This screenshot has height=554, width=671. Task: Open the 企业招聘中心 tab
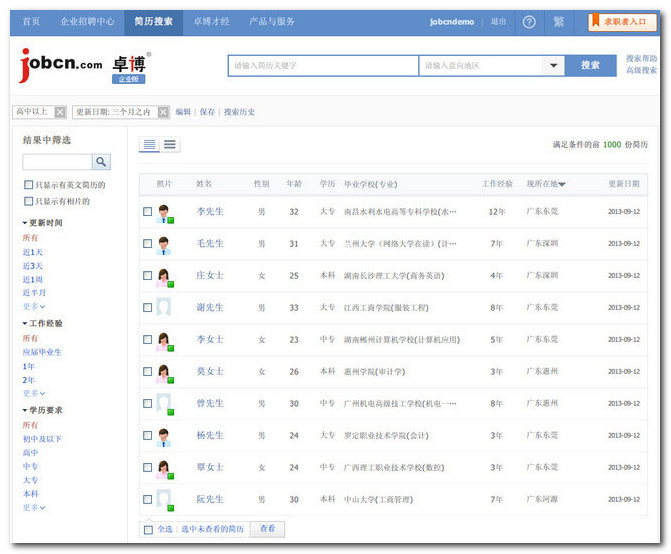click(87, 21)
